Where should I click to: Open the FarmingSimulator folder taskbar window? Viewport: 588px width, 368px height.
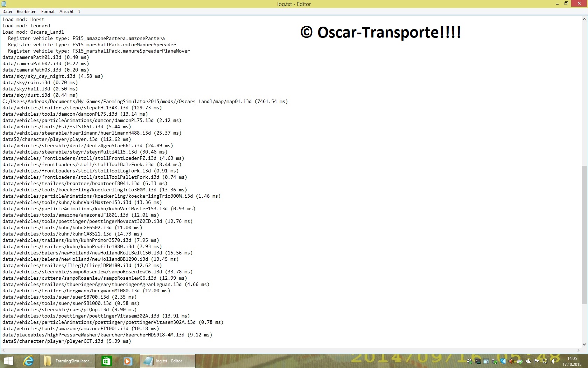point(68,361)
